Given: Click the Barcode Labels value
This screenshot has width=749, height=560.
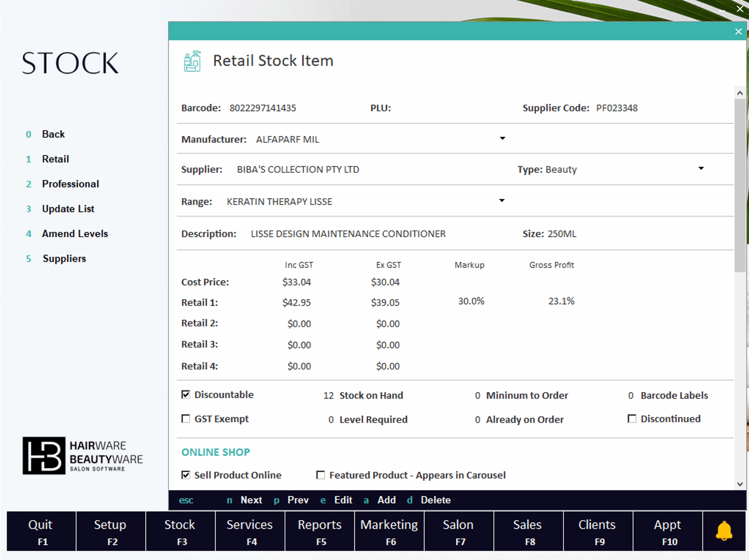Looking at the screenshot, I should [x=631, y=396].
